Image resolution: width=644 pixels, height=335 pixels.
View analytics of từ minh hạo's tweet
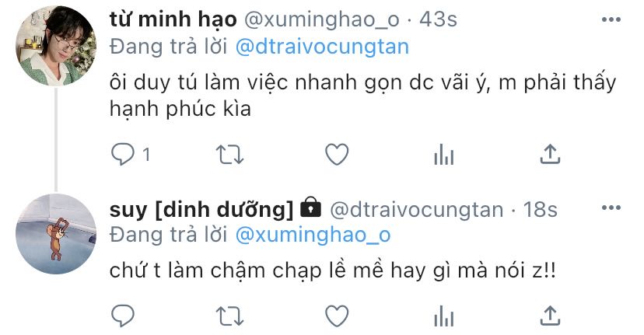444,155
